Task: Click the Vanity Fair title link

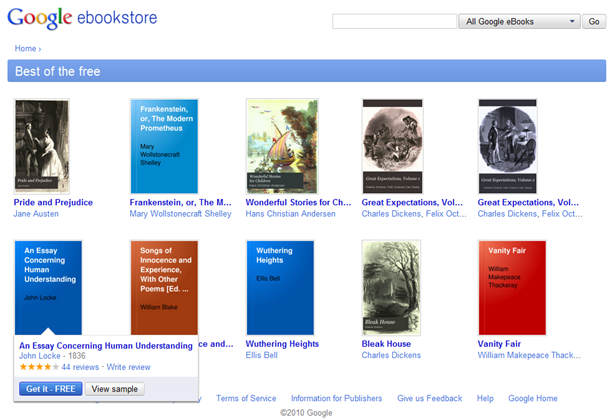Action: click(x=499, y=344)
